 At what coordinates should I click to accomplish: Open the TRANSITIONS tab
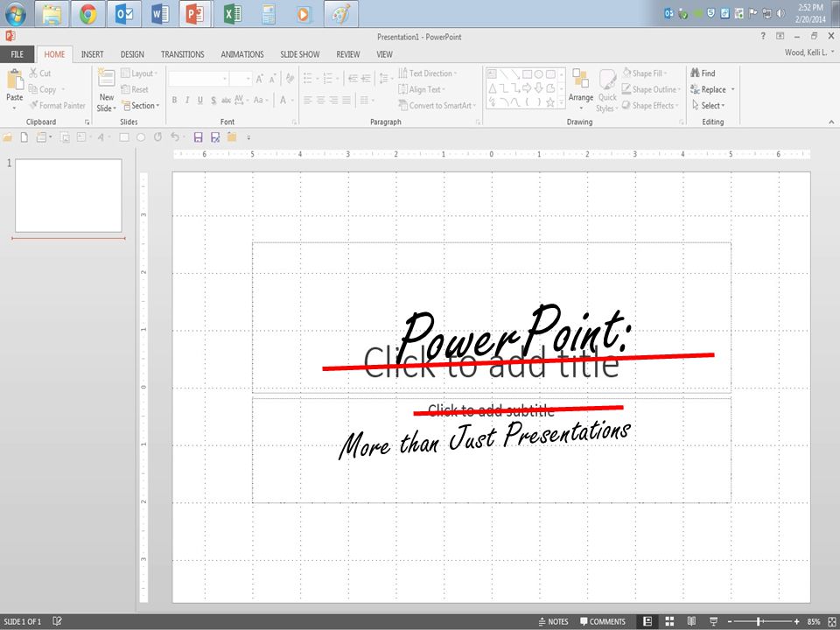tap(183, 54)
